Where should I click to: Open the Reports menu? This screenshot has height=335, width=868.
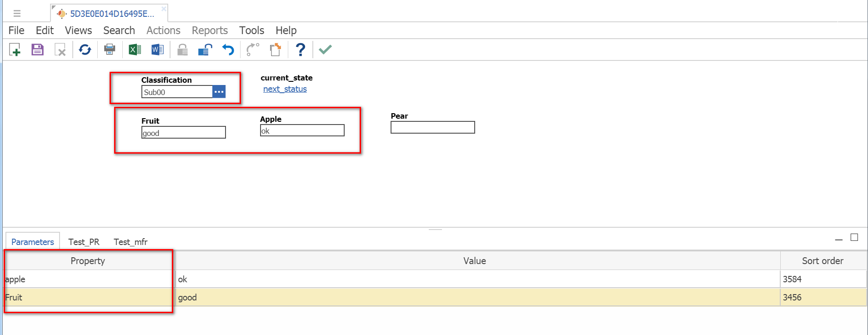210,30
